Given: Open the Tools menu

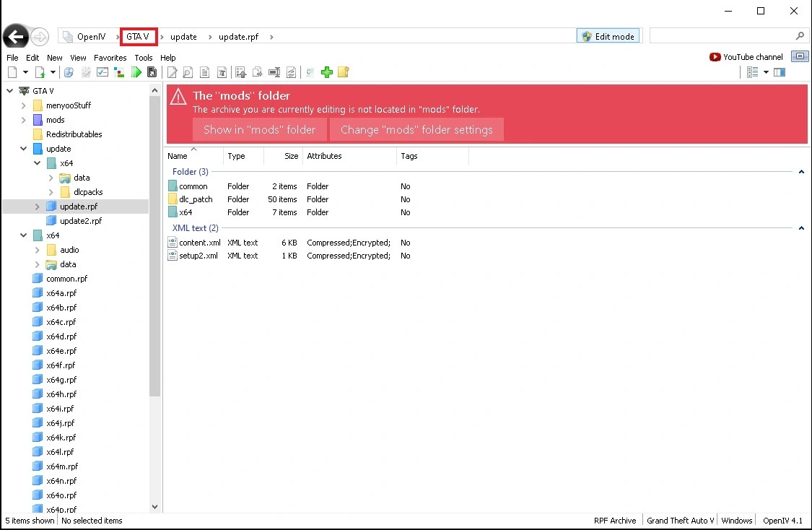Looking at the screenshot, I should point(144,58).
